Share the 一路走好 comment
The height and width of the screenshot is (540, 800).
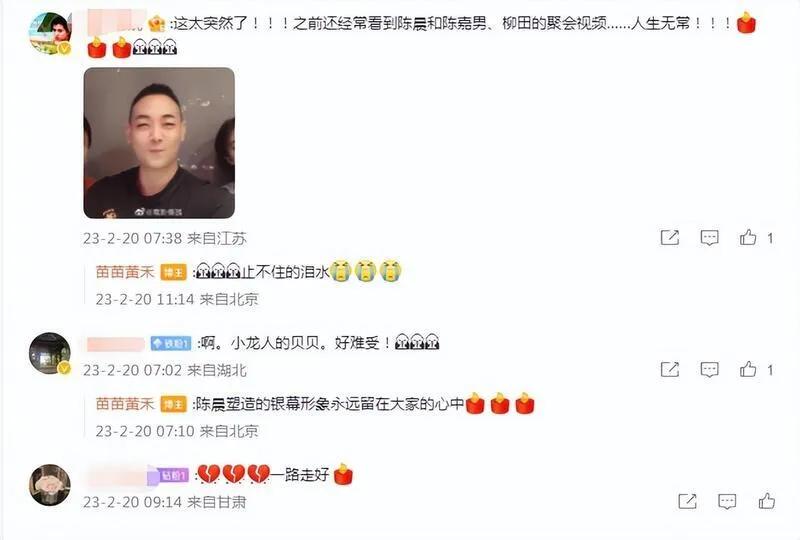[x=687, y=501]
